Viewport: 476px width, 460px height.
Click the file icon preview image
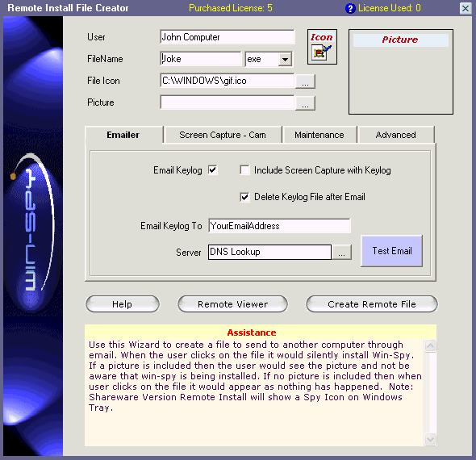tap(322, 52)
